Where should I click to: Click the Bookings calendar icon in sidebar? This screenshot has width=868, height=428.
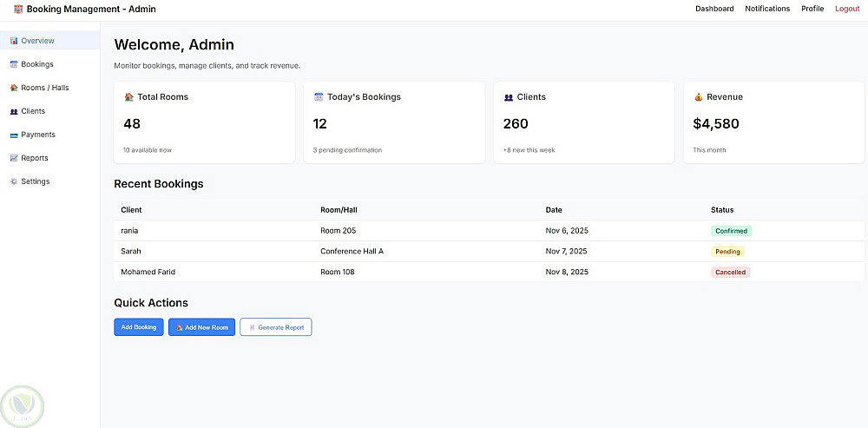[x=14, y=64]
